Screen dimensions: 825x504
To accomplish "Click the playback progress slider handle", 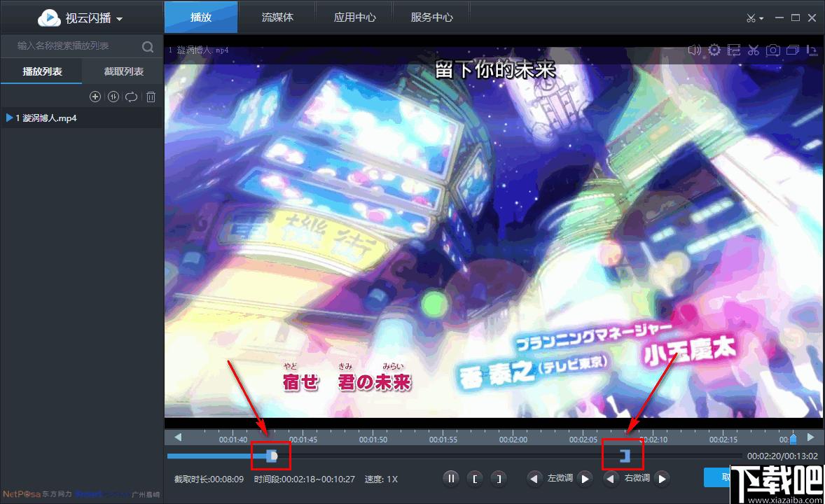I will click(272, 456).
